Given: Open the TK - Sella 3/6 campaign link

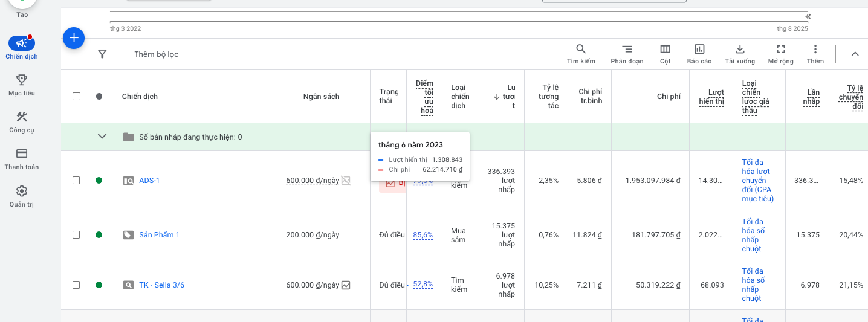Looking at the screenshot, I should click(161, 285).
